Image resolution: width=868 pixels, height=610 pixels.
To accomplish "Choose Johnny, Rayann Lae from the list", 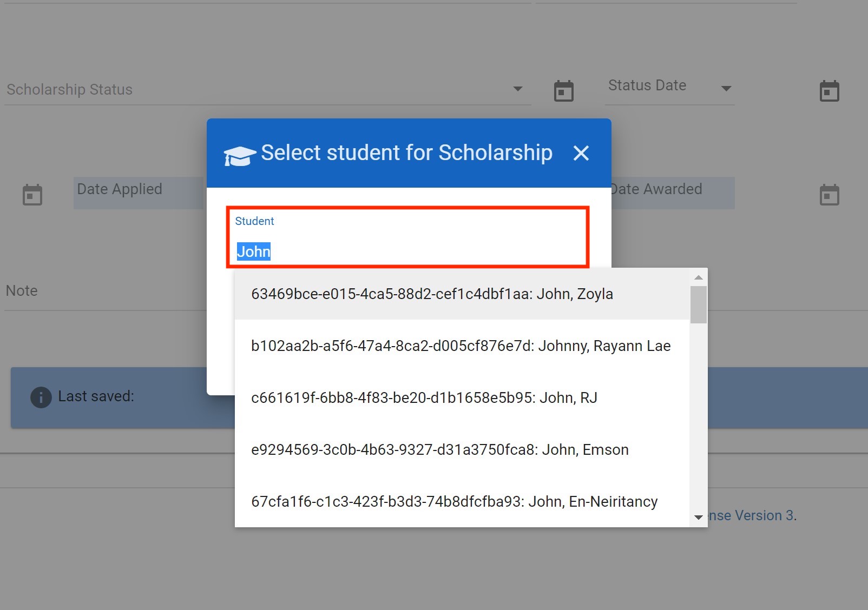I will click(461, 346).
